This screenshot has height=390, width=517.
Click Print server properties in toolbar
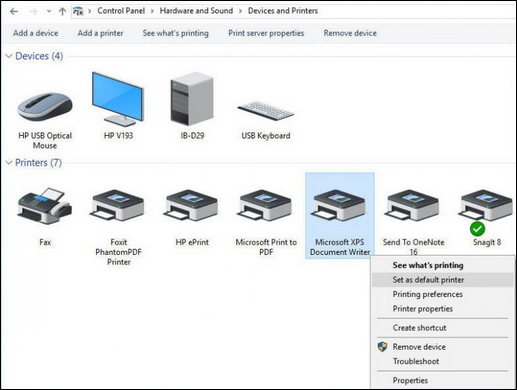pyautogui.click(x=266, y=33)
